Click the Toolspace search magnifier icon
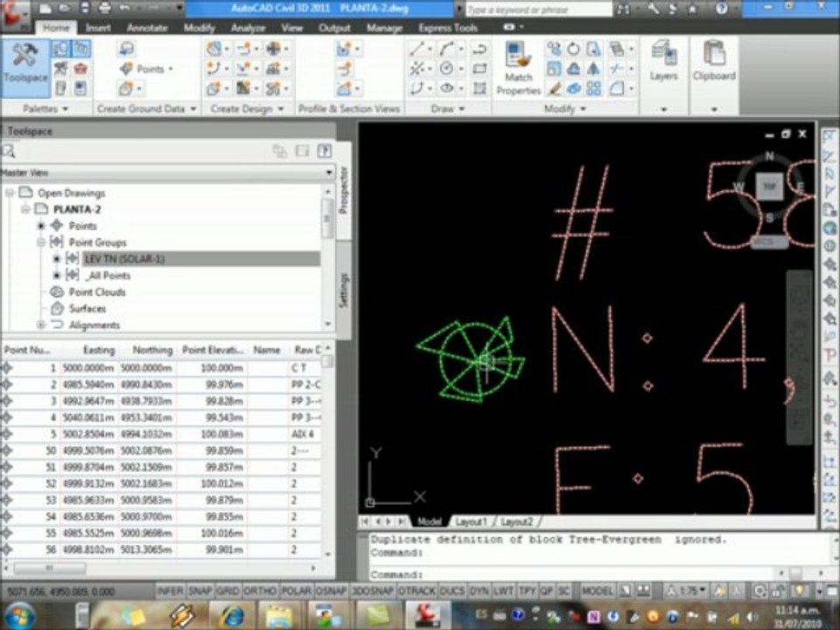Screen dimensions: 840x630 coord(8,151)
